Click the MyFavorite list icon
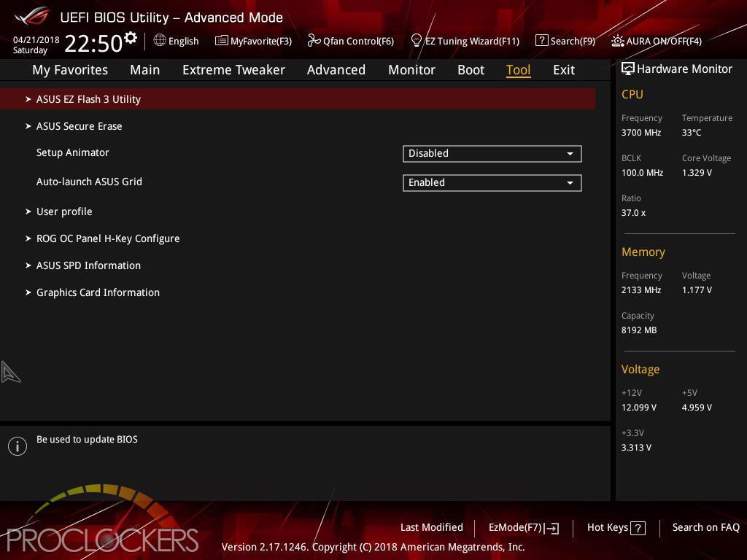The height and width of the screenshot is (560, 747). click(x=222, y=41)
